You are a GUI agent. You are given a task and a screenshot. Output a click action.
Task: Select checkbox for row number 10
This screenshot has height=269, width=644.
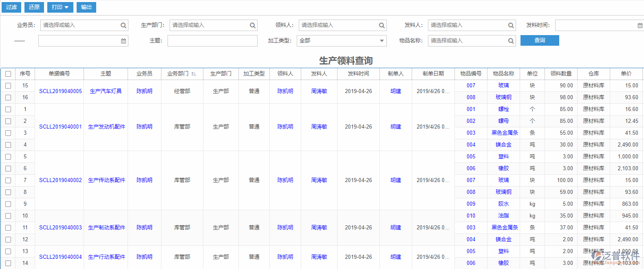[8, 216]
